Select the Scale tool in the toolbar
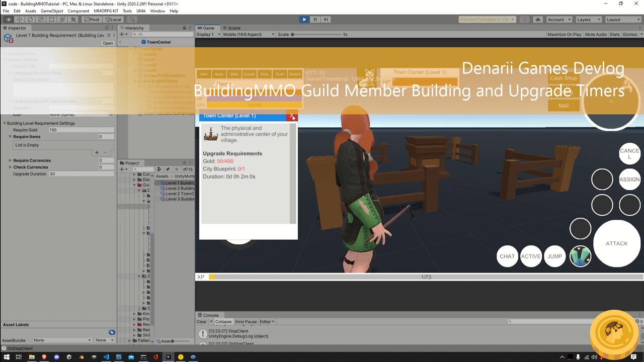 pyautogui.click(x=41, y=20)
